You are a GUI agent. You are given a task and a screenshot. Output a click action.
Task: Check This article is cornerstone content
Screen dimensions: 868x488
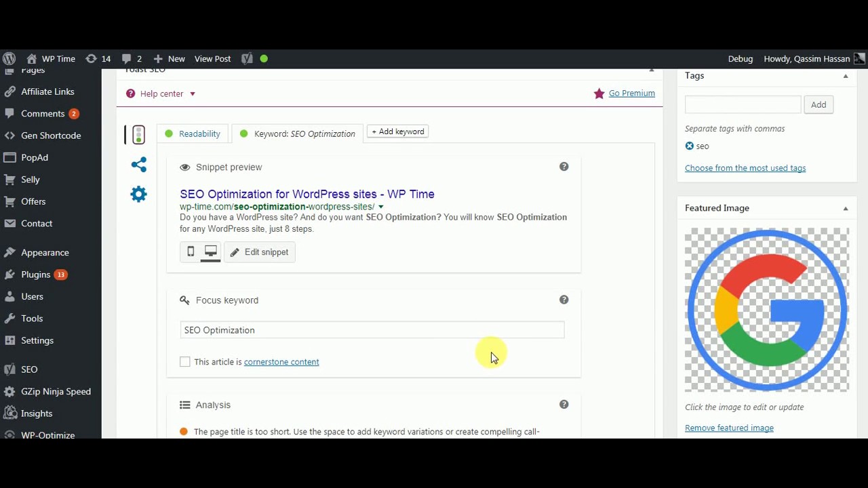[184, 362]
